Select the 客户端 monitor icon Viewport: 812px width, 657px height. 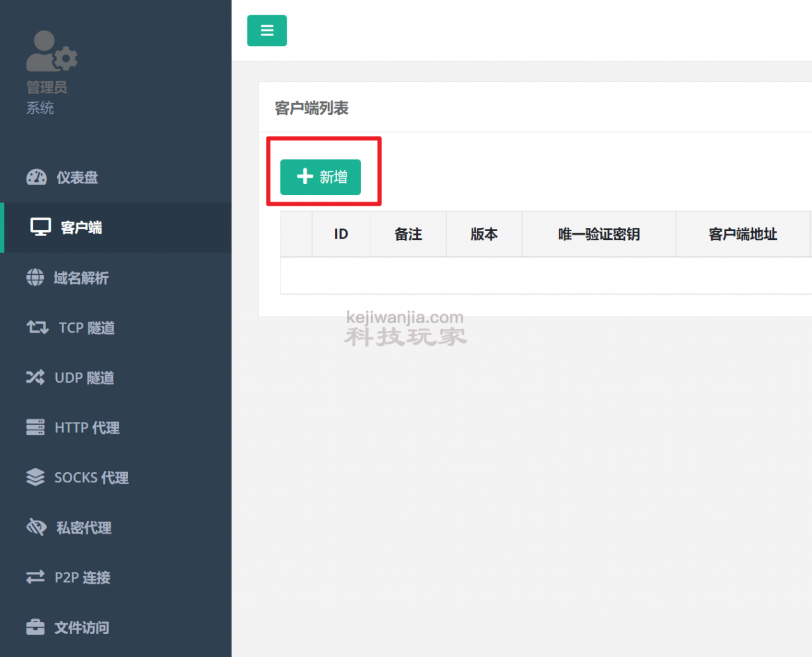(x=41, y=227)
